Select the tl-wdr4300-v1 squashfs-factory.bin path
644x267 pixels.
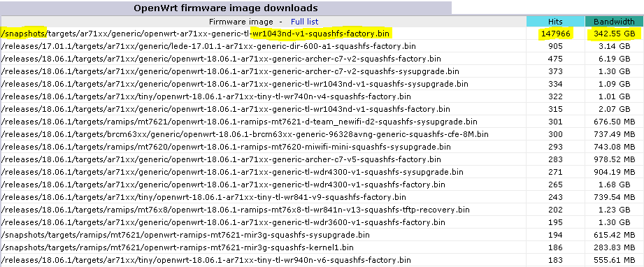[x=223, y=185]
